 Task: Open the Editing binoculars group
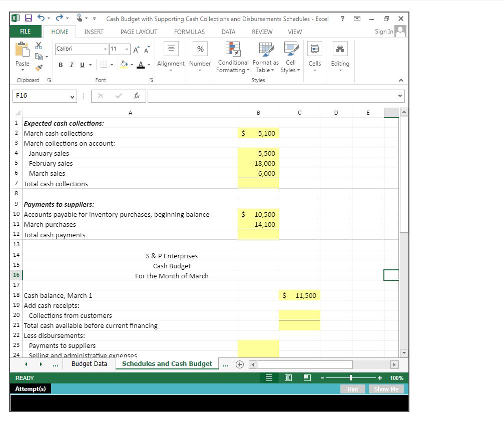coord(340,56)
